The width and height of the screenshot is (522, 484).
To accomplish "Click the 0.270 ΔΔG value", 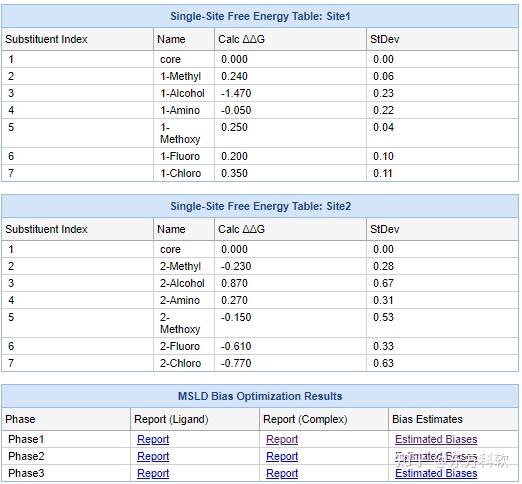I will pos(234,300).
